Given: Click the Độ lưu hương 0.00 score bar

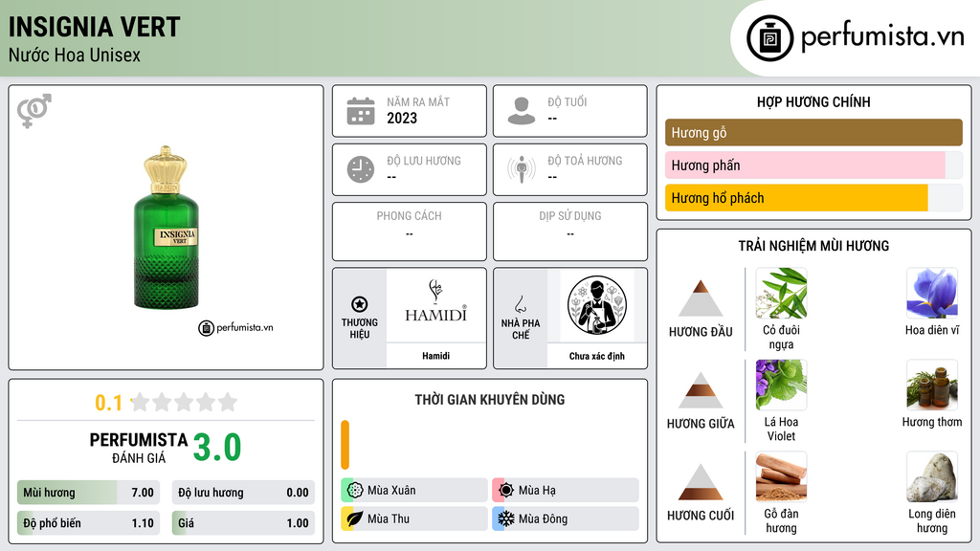Looking at the screenshot, I should coord(243,493).
